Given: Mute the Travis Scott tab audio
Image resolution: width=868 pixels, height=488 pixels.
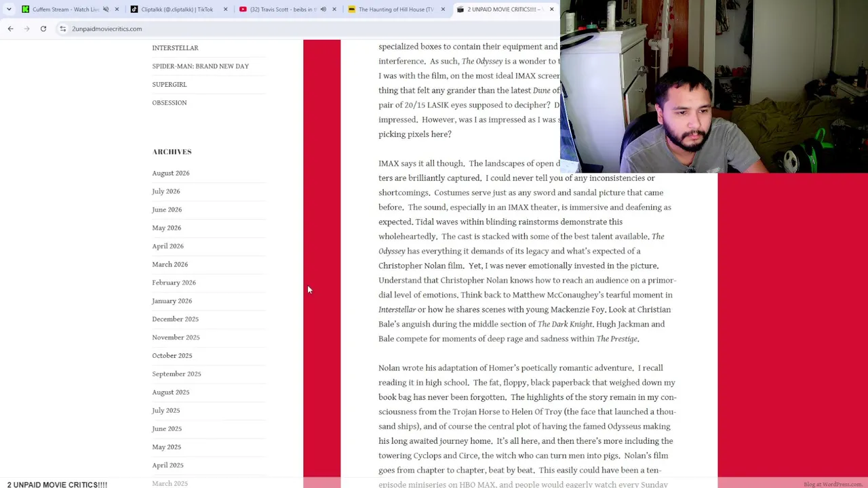Looking at the screenshot, I should 323,9.
